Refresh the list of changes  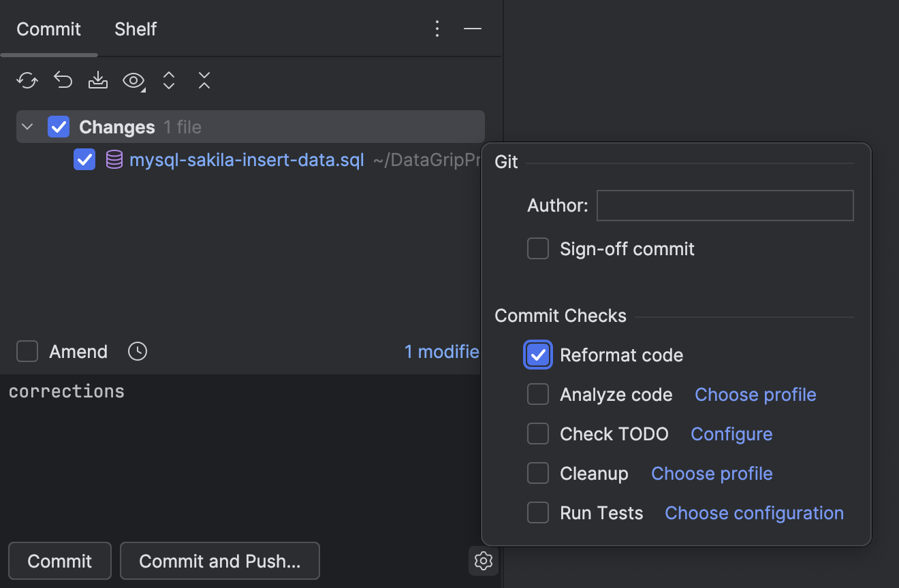27,80
